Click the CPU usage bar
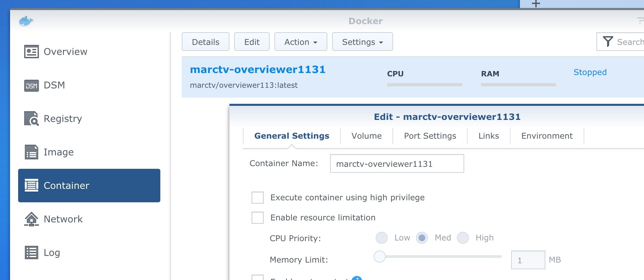Image resolution: width=644 pixels, height=280 pixels. click(x=425, y=85)
